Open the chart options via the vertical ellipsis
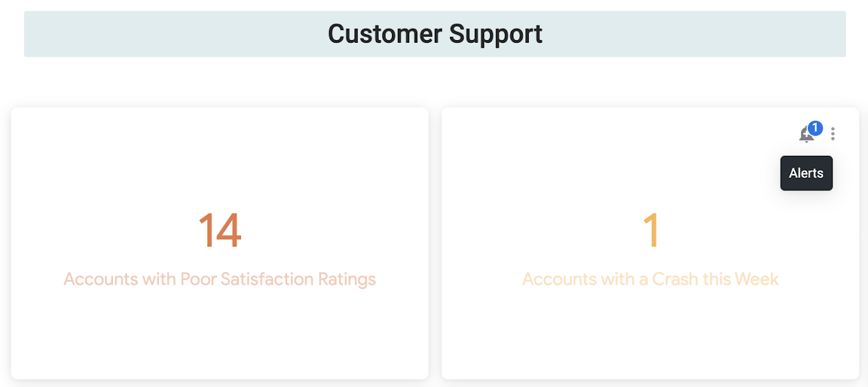This screenshot has height=387, width=868. [x=833, y=134]
